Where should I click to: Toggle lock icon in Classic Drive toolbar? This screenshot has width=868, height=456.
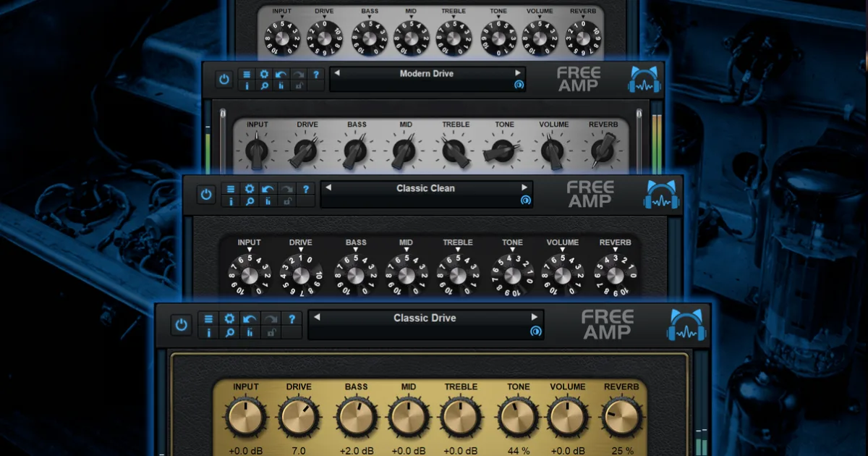(x=271, y=332)
